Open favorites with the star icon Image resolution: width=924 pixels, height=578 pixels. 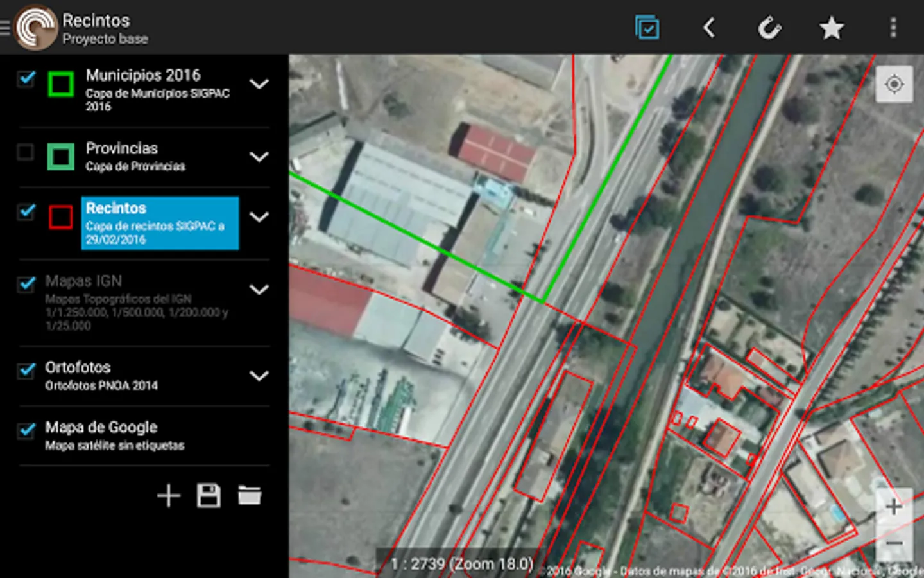click(832, 28)
